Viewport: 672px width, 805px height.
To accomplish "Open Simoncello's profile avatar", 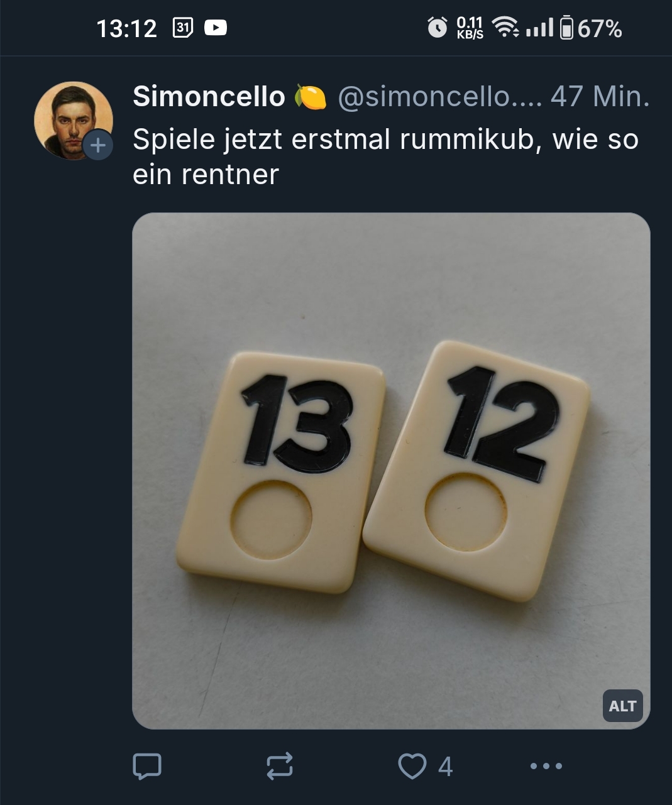I will pyautogui.click(x=73, y=120).
